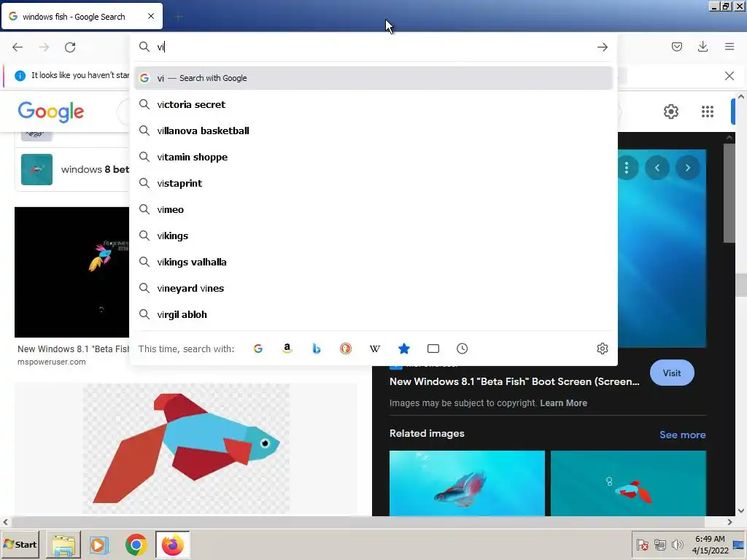Click the See more related images link
Viewport: 747px width, 560px height.
682,435
